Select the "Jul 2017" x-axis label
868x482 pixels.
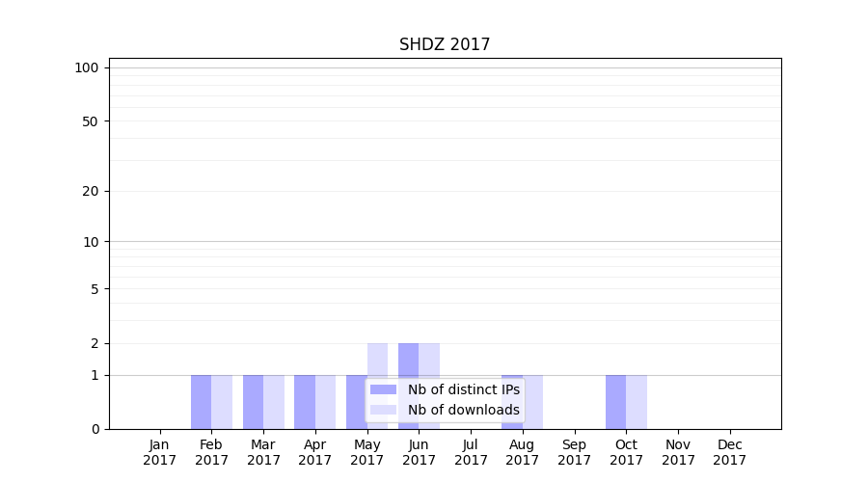[471, 452]
